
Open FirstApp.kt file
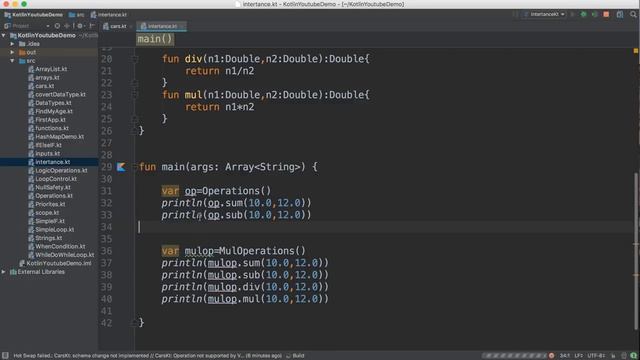[50, 120]
